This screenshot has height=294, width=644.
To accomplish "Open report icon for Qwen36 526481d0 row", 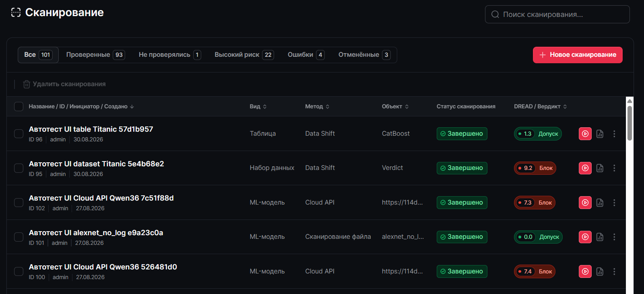I will coord(600,271).
